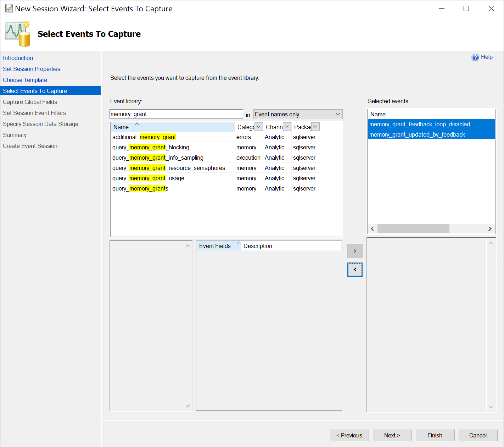Cancel the wizard
504x447 pixels.
tap(478, 435)
